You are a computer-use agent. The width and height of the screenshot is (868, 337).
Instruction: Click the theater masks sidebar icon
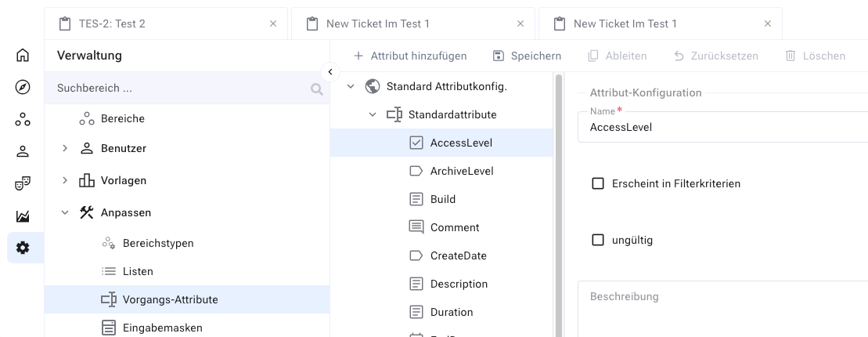[x=23, y=183]
